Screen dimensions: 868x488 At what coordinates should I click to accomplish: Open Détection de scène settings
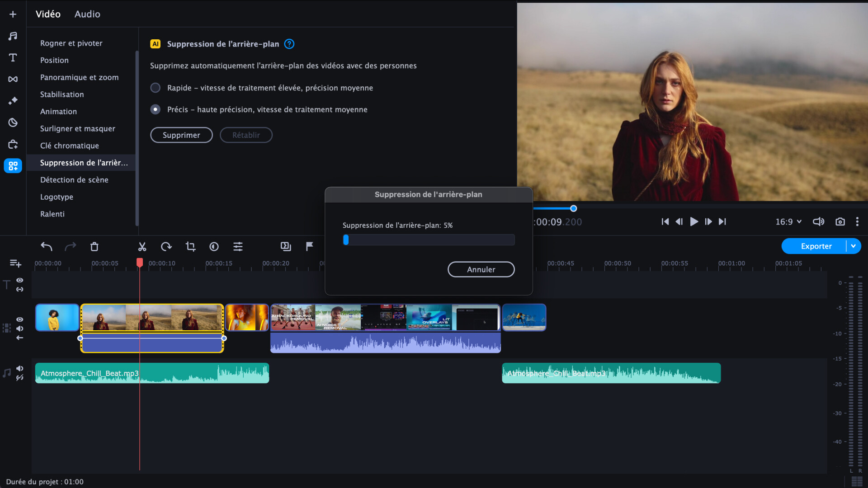pos(74,180)
